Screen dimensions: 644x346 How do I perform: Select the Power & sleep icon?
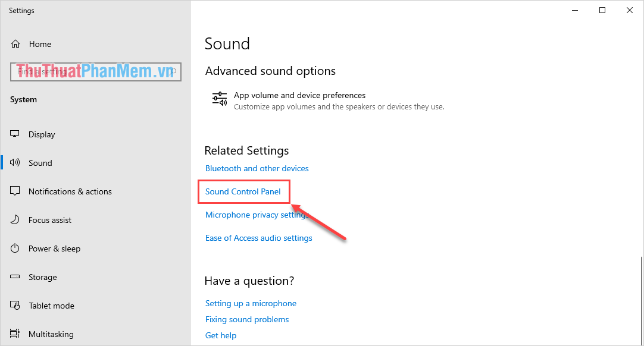point(14,248)
